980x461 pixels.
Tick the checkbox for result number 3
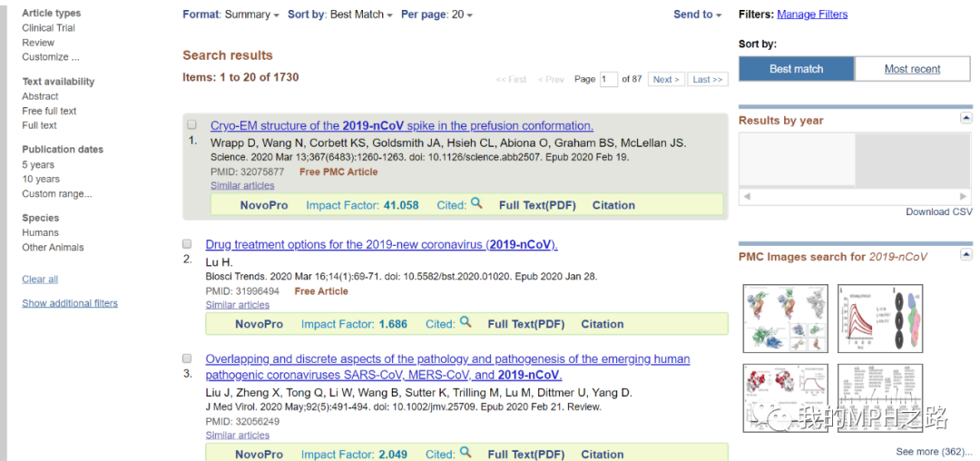[x=187, y=358]
